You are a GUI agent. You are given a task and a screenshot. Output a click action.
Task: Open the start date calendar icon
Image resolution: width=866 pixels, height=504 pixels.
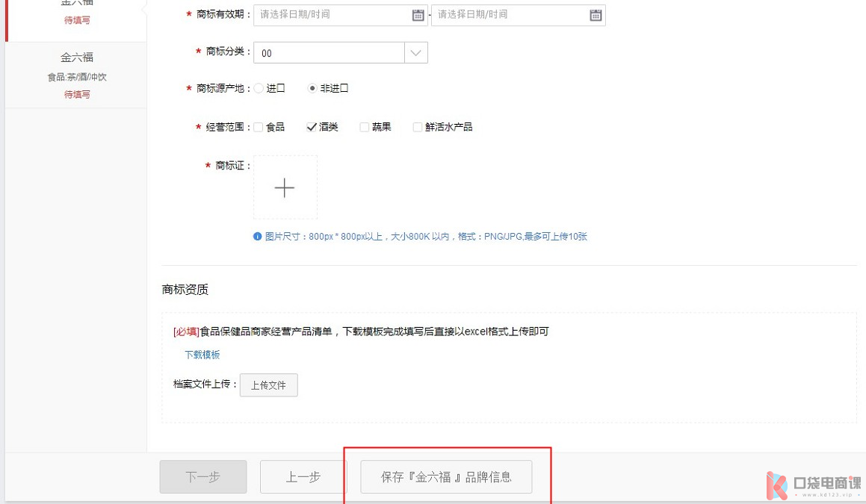pos(418,15)
